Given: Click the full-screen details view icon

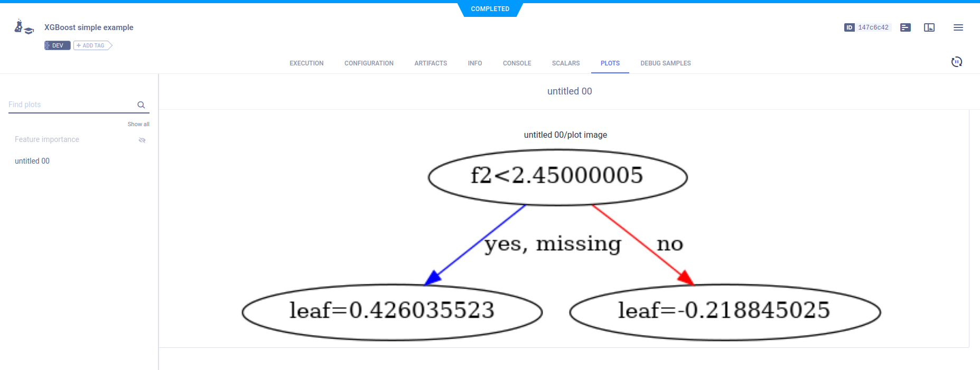Looking at the screenshot, I should pyautogui.click(x=929, y=27).
